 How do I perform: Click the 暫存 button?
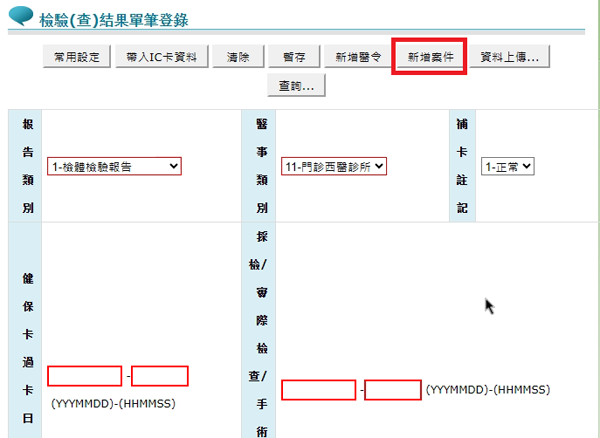294,57
